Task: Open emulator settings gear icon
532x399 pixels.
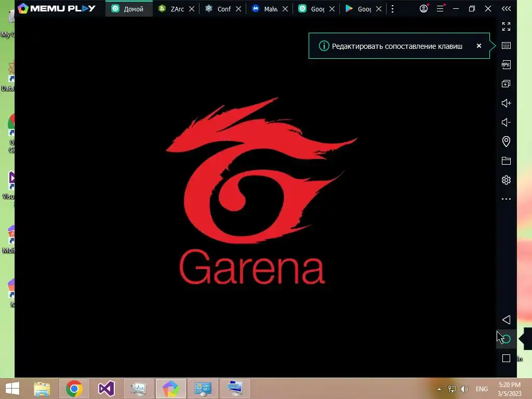Action: click(x=506, y=180)
